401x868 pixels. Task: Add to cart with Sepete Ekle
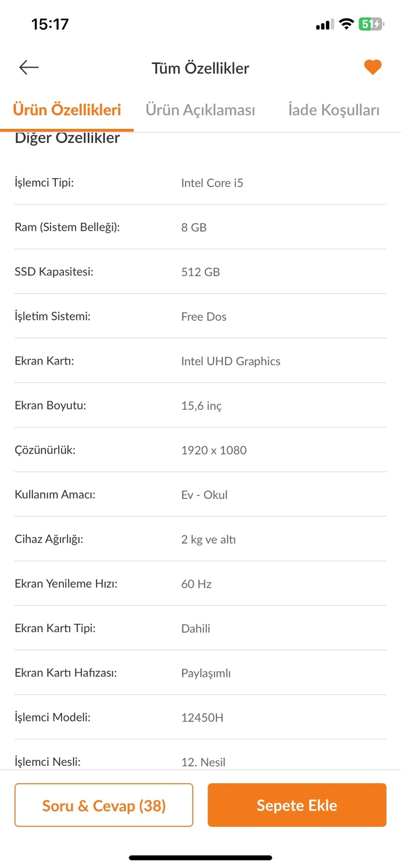[297, 805]
